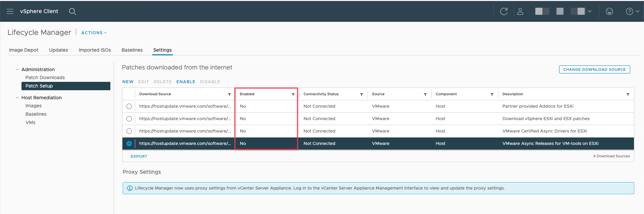Switch to top Baselines tab
This screenshot has width=644, height=214.
click(132, 50)
